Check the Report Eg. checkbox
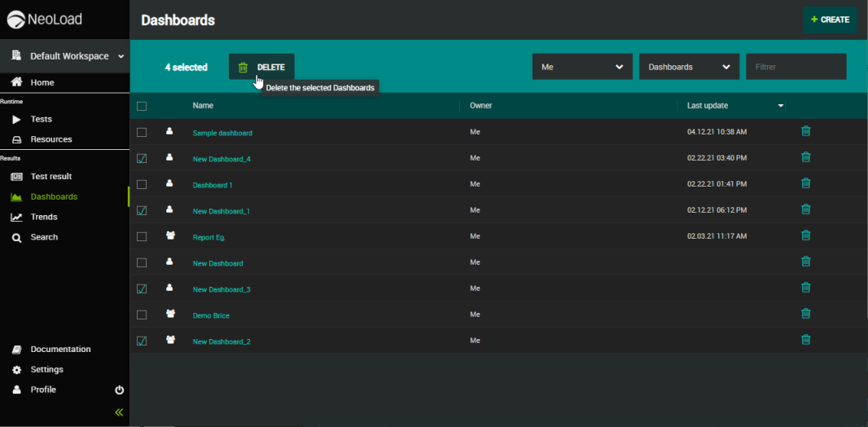The image size is (868, 427). tap(142, 236)
